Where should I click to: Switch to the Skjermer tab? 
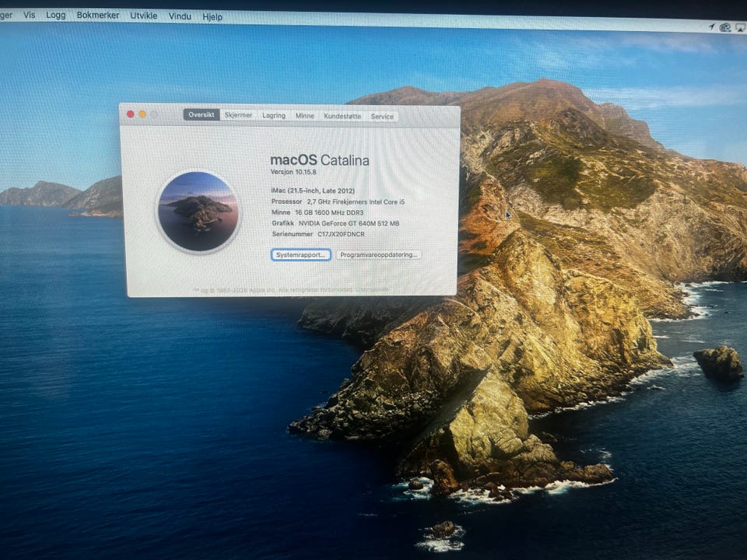point(238,115)
